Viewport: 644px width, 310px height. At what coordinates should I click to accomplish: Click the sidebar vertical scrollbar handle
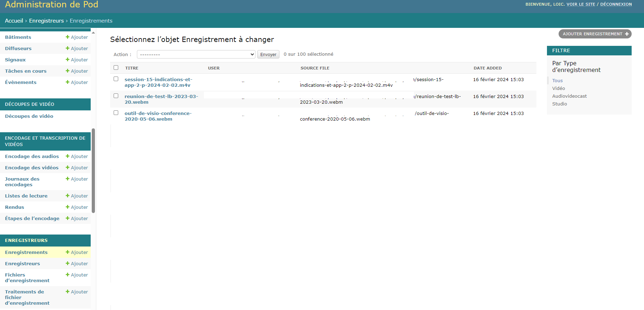(94, 171)
